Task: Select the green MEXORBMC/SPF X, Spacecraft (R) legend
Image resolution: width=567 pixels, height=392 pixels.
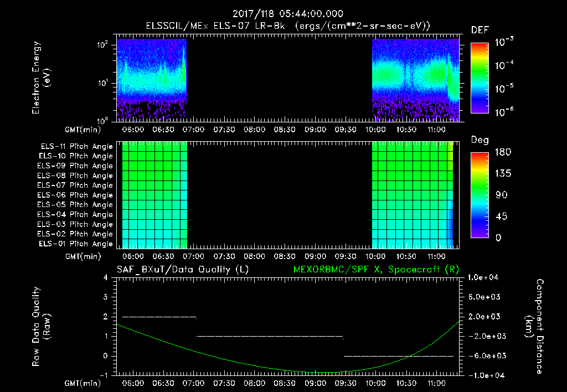Action: click(376, 270)
